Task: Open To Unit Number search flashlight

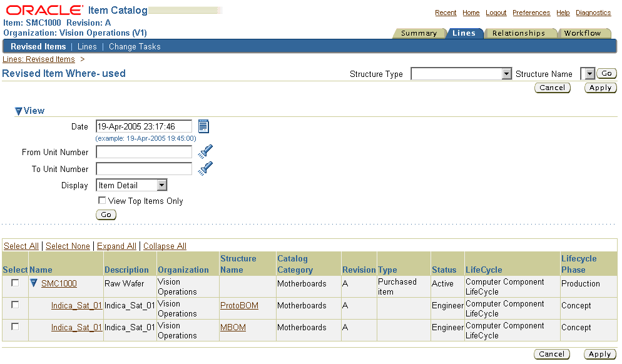Action: (205, 168)
